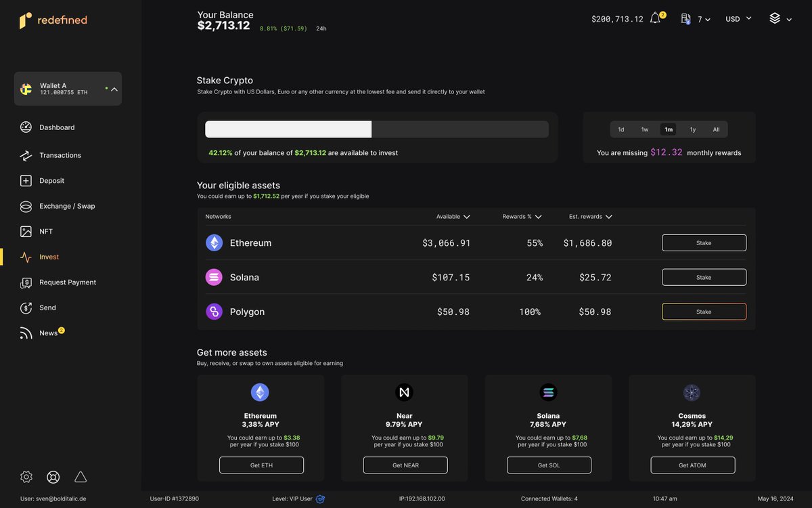Click the IP:192.168.102.00 status entry
Screen dimensions: 812x508
tap(422, 499)
